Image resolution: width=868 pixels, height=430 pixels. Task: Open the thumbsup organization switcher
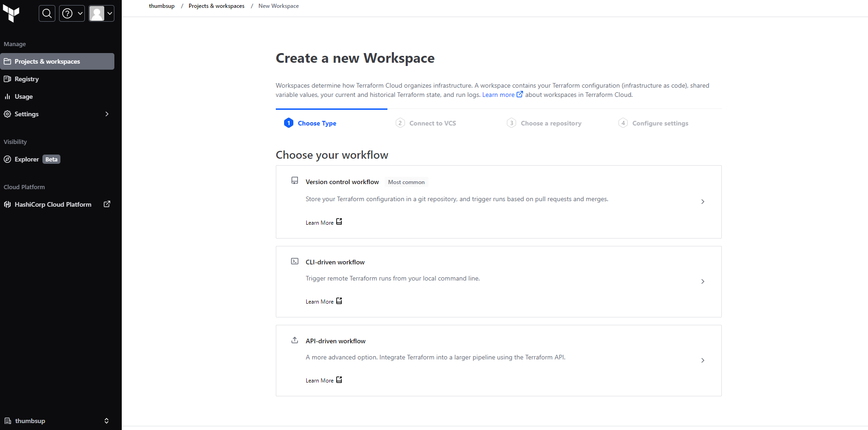click(x=57, y=421)
